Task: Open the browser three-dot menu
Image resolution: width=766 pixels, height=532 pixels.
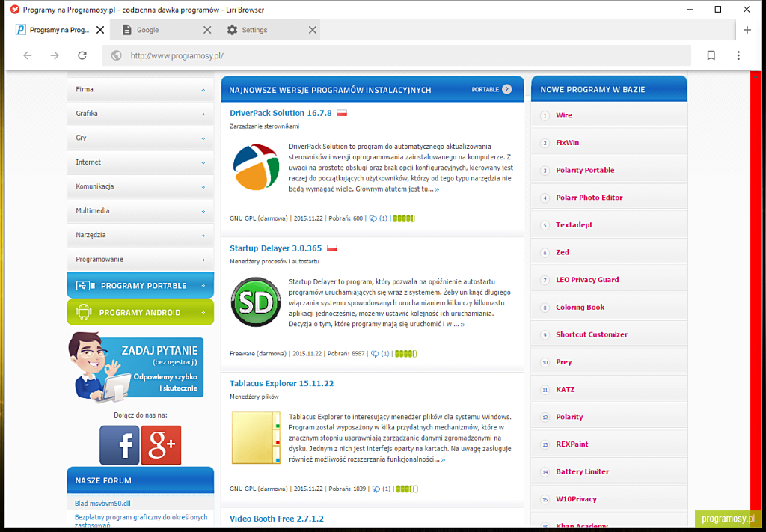Action: pyautogui.click(x=738, y=55)
